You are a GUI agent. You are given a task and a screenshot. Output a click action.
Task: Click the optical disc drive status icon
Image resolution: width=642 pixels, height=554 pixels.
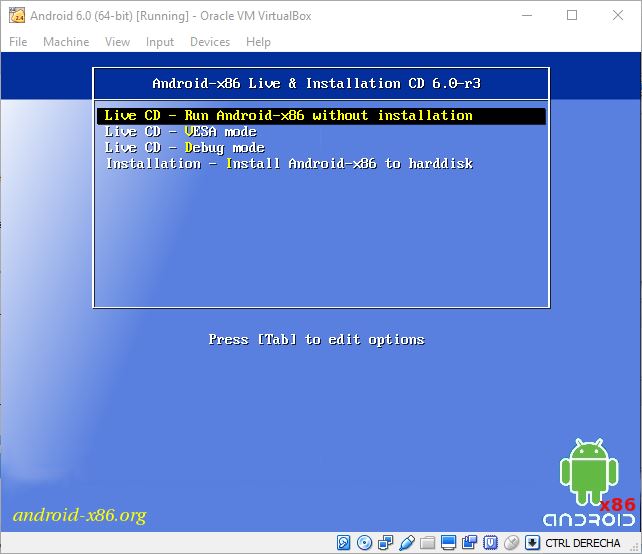[x=364, y=543]
